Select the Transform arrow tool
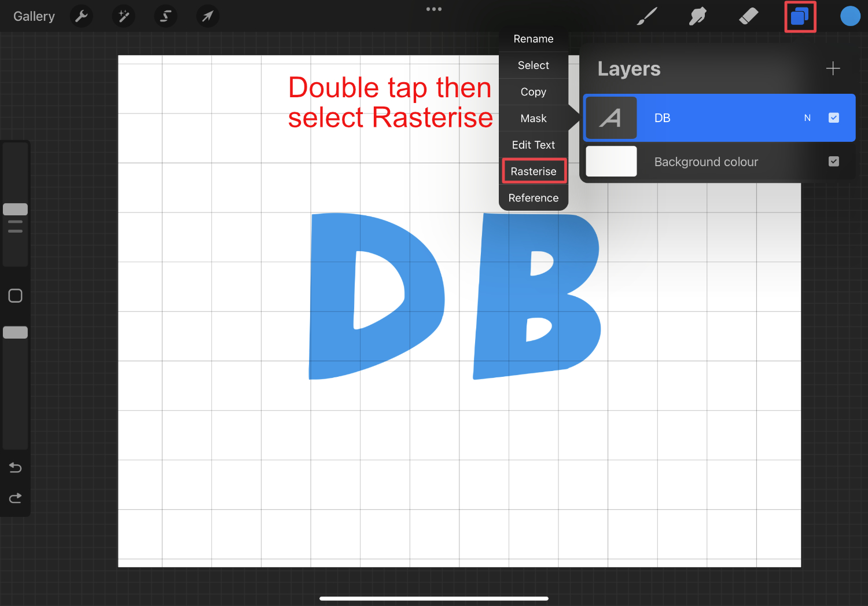Viewport: 868px width, 606px height. point(207,16)
